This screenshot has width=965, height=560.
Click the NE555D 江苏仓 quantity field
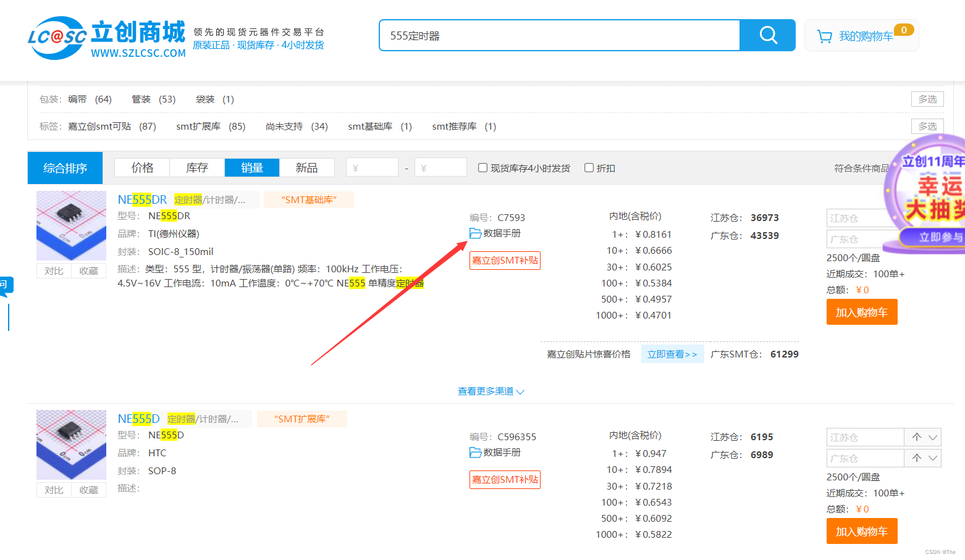[866, 437]
